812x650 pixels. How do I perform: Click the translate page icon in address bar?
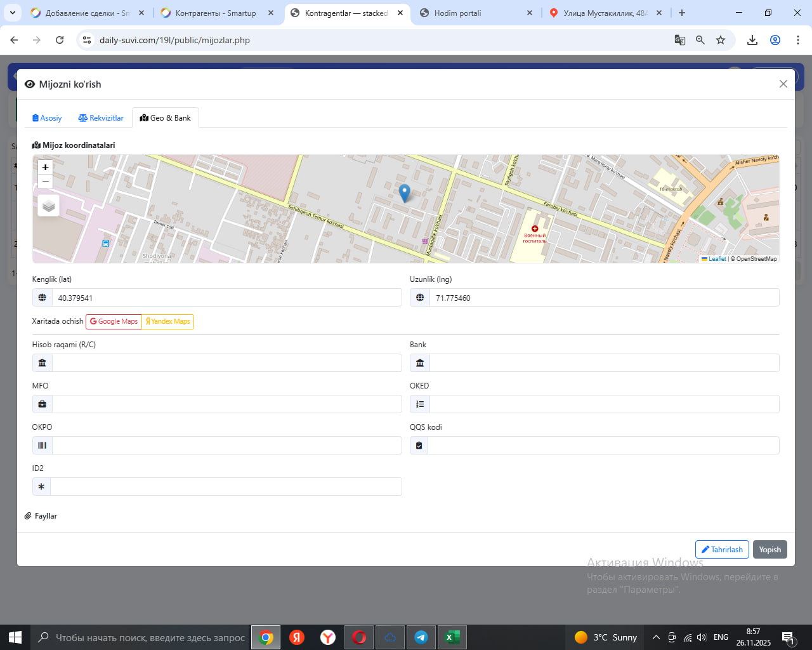click(679, 40)
